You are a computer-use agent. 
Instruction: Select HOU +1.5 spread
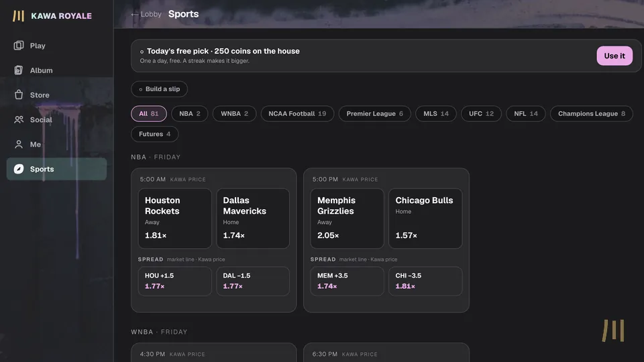[x=174, y=281]
